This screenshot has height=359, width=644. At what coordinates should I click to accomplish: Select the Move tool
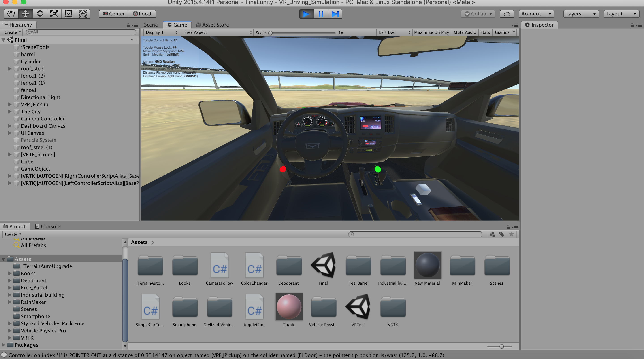click(x=25, y=14)
